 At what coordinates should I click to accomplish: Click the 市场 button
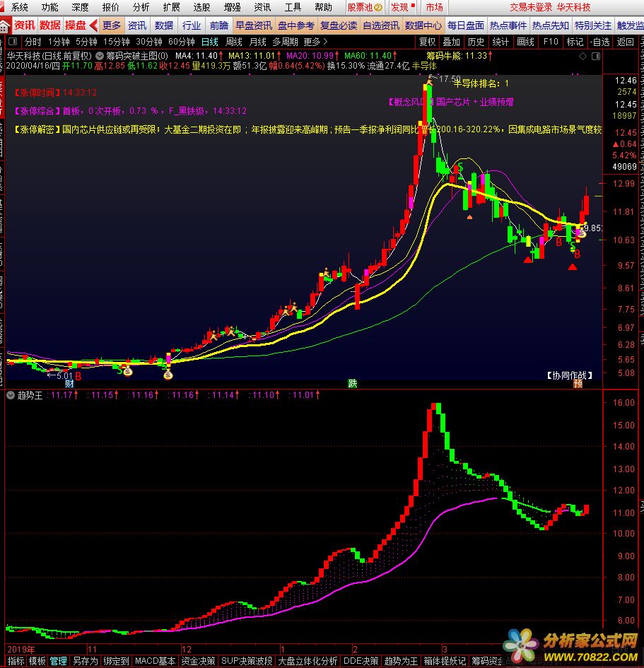[x=434, y=7]
